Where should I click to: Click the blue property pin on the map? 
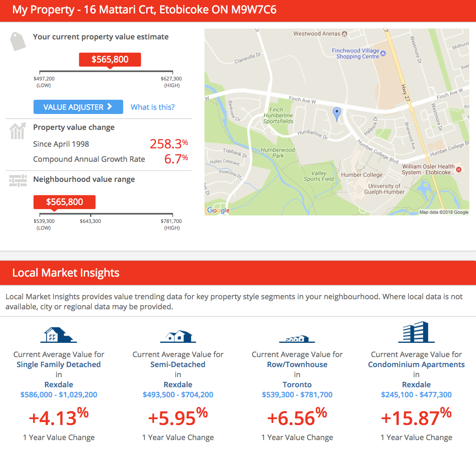pyautogui.click(x=336, y=114)
